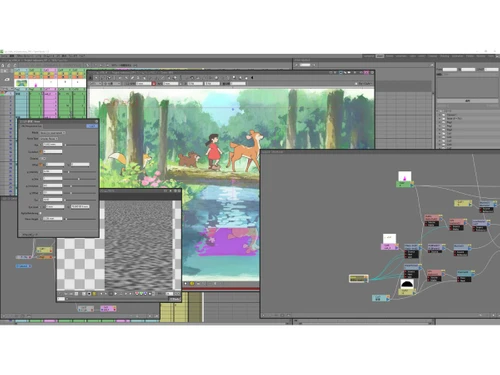Screen dimensions: 500x375
Task: Click the Eye Level X value field
Action: coord(55,207)
